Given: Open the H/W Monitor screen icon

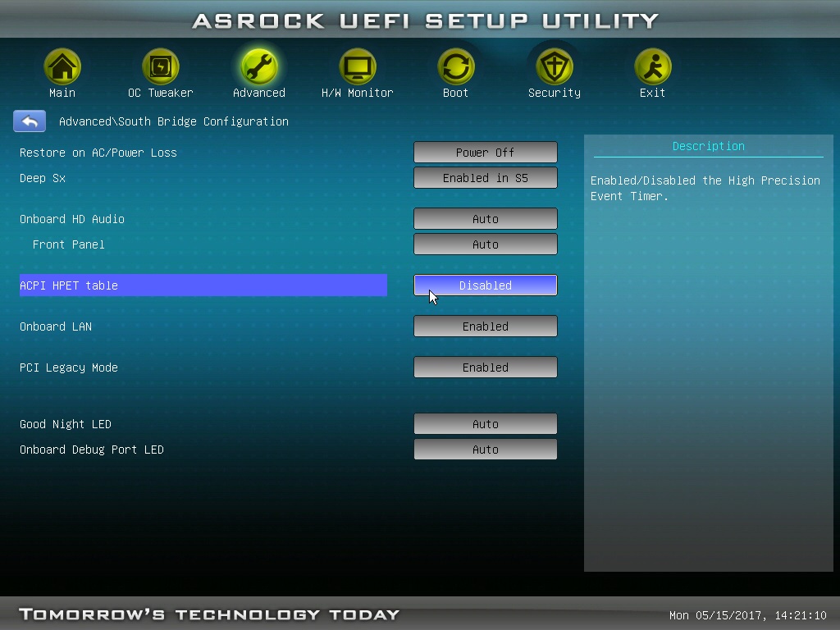Looking at the screenshot, I should tap(358, 66).
